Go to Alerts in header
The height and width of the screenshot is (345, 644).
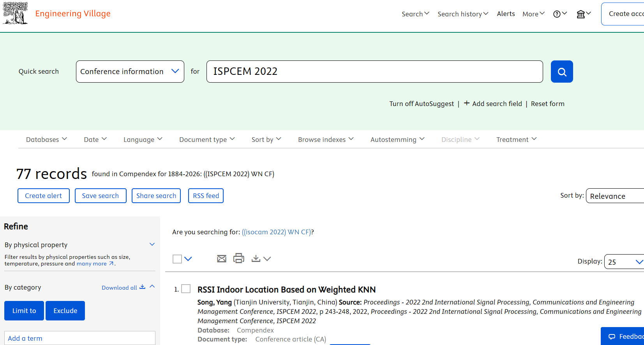click(506, 14)
